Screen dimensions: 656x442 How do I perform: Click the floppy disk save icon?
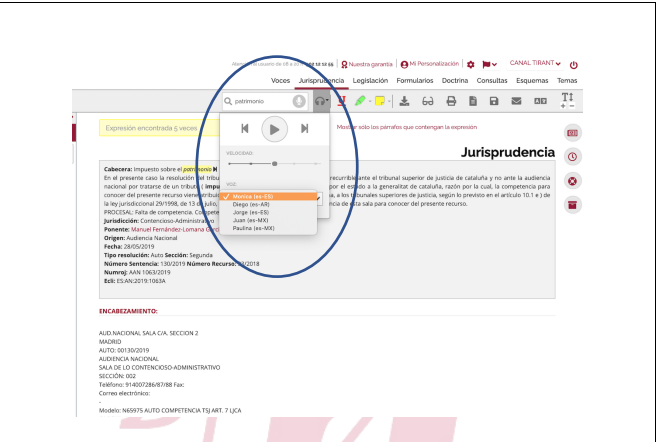494,101
